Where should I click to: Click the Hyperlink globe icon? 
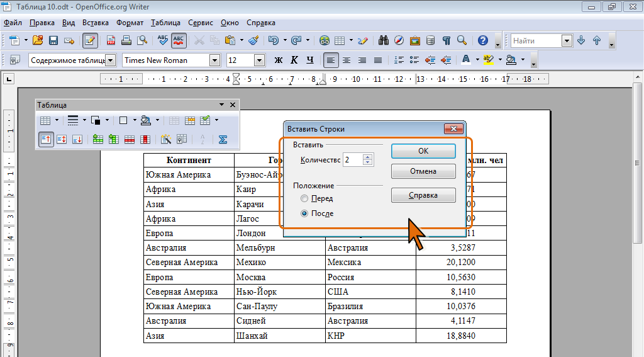coord(324,40)
